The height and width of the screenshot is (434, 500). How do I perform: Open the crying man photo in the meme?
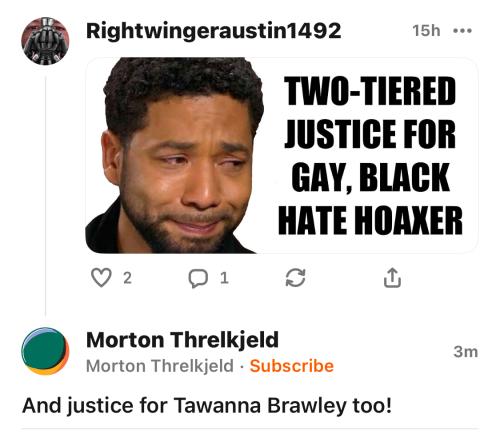175,155
